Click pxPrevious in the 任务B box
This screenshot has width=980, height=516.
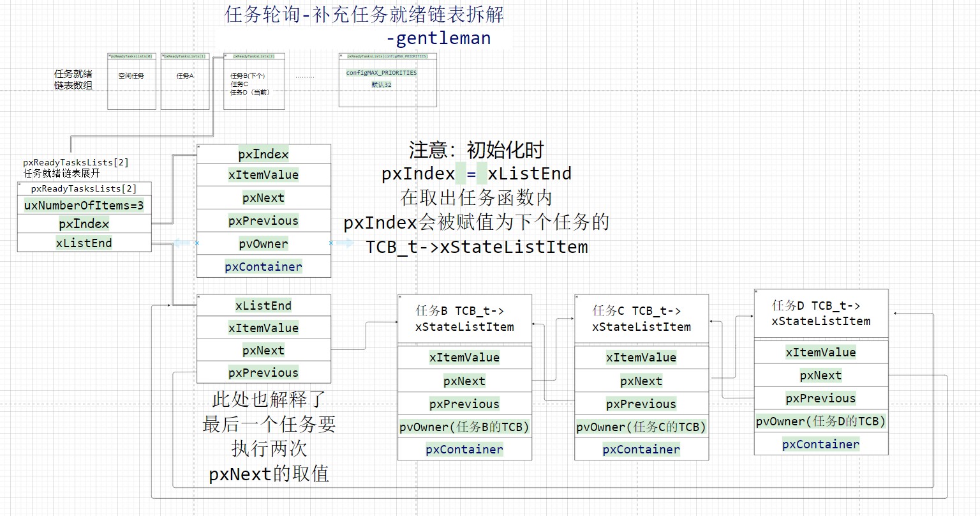[x=464, y=404]
